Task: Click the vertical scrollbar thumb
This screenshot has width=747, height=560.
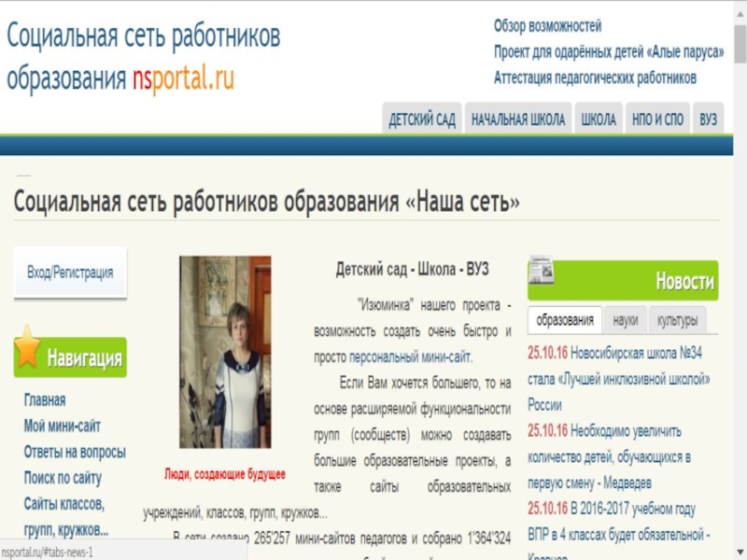Action: coord(740,44)
